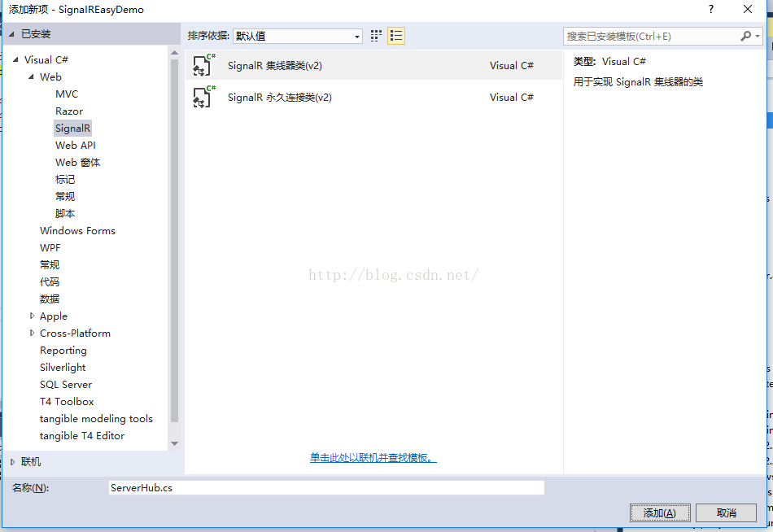Image resolution: width=773 pixels, height=532 pixels.
Task: Click SignalR 永久连接类(v2) row text
Action: point(280,98)
